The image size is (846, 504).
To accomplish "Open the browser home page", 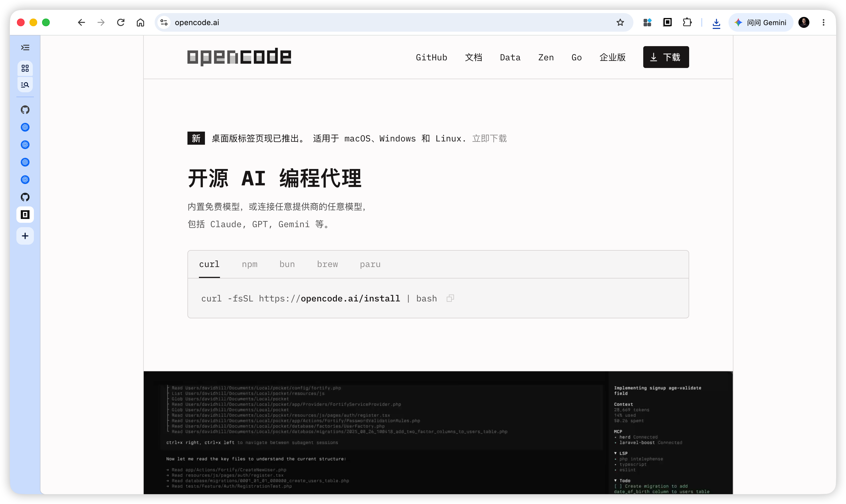I will (x=140, y=22).
